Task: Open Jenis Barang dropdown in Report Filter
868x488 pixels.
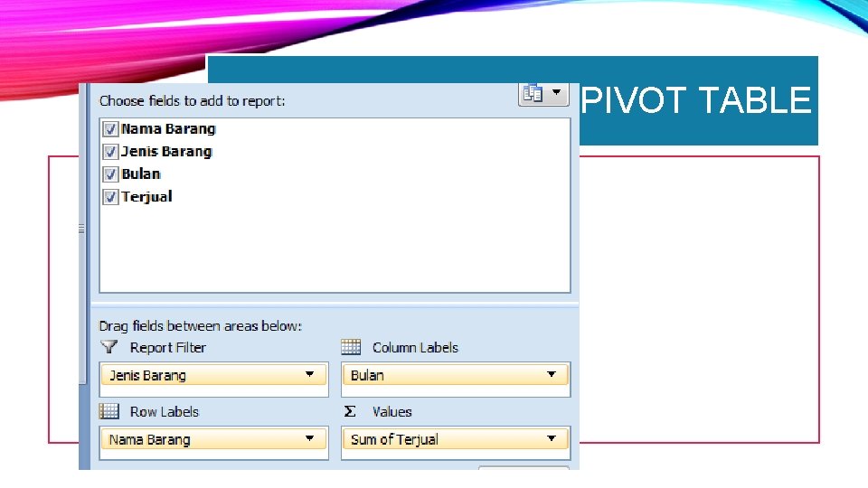Action: coord(310,374)
